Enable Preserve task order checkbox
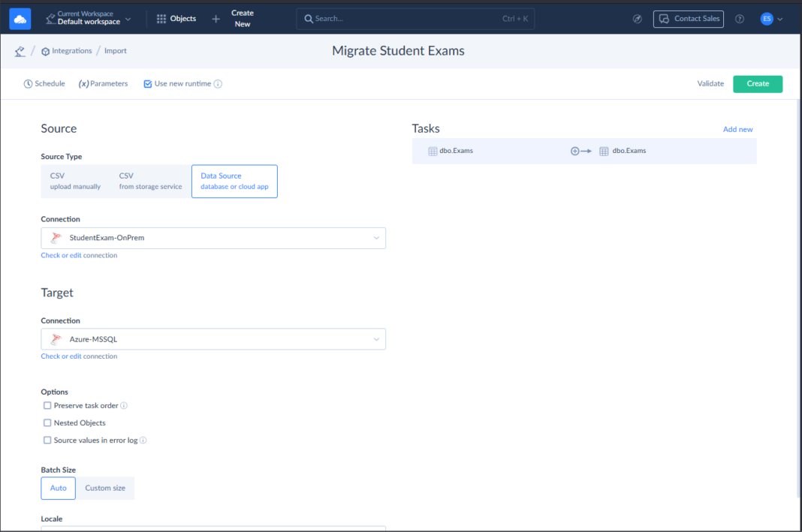 pyautogui.click(x=47, y=406)
